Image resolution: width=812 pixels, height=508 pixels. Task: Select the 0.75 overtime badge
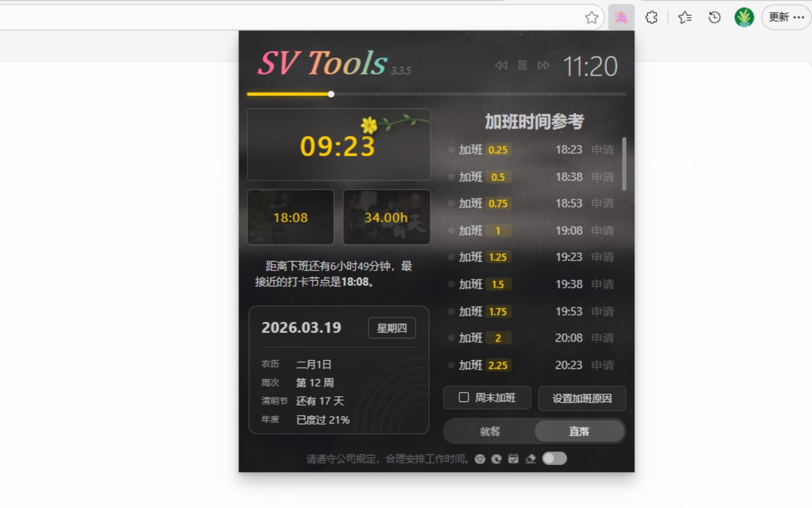click(499, 203)
